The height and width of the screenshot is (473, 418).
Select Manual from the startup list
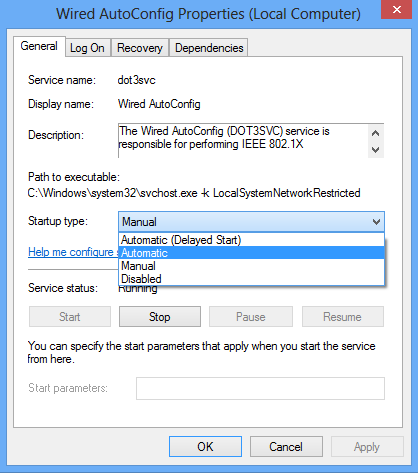251,266
